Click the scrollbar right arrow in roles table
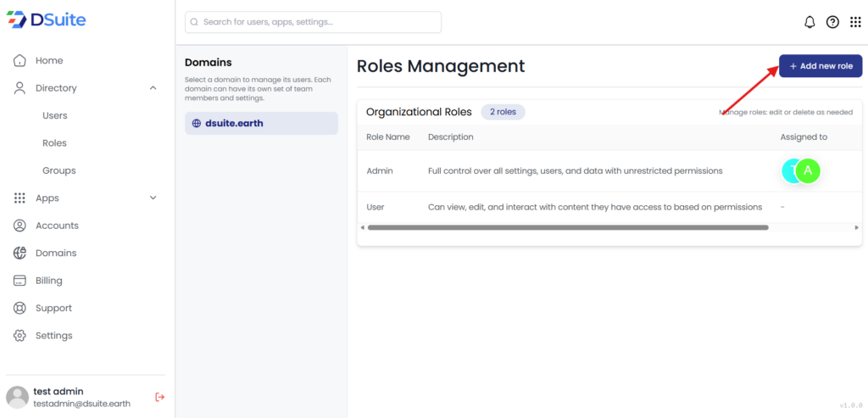This screenshot has width=868, height=418. pyautogui.click(x=856, y=227)
